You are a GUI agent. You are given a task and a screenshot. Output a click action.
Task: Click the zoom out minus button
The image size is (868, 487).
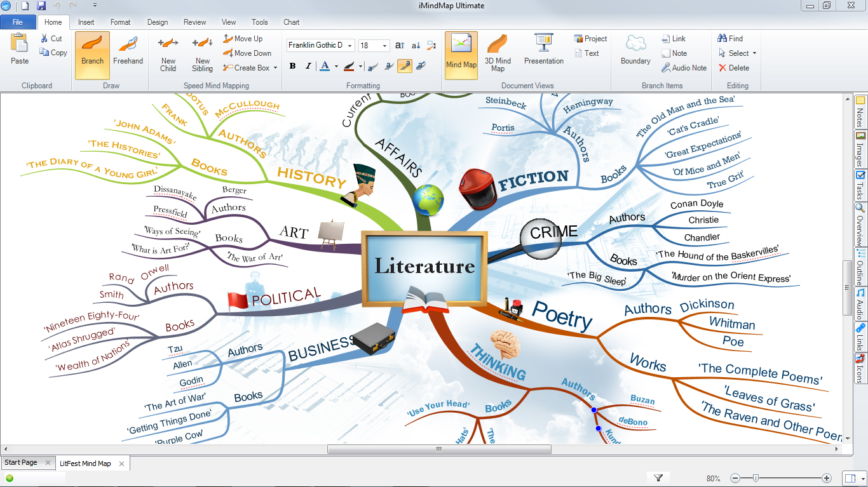735,478
